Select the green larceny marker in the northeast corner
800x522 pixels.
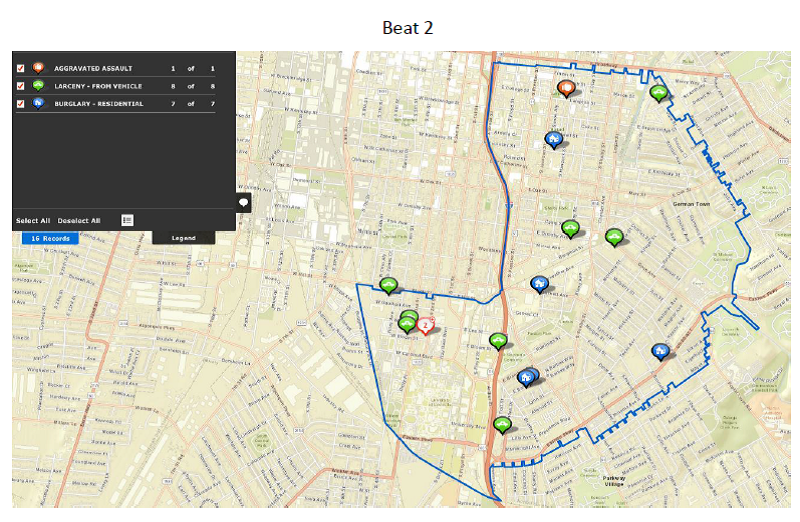coord(658,93)
